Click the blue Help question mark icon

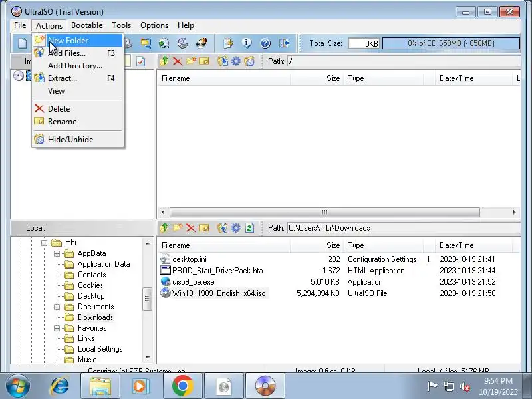(265, 43)
